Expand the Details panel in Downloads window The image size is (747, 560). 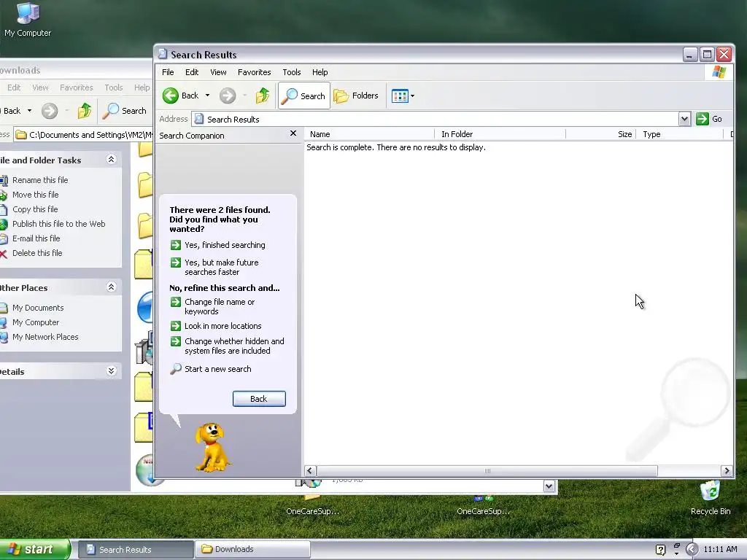[x=111, y=371]
